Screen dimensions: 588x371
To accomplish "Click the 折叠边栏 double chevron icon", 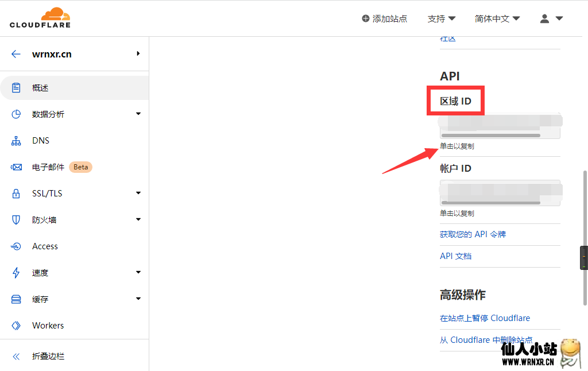I will tap(16, 357).
